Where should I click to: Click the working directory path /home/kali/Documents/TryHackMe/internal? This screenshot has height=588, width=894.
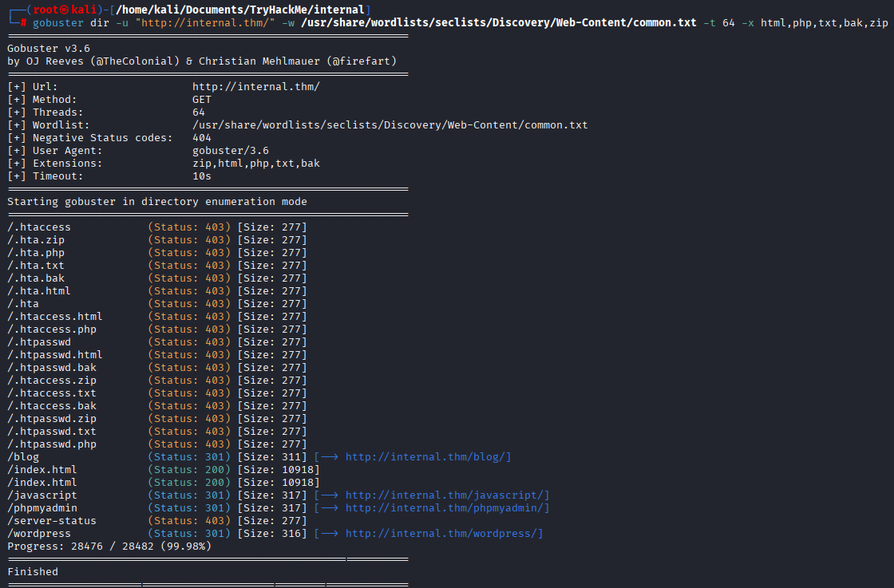(240, 10)
